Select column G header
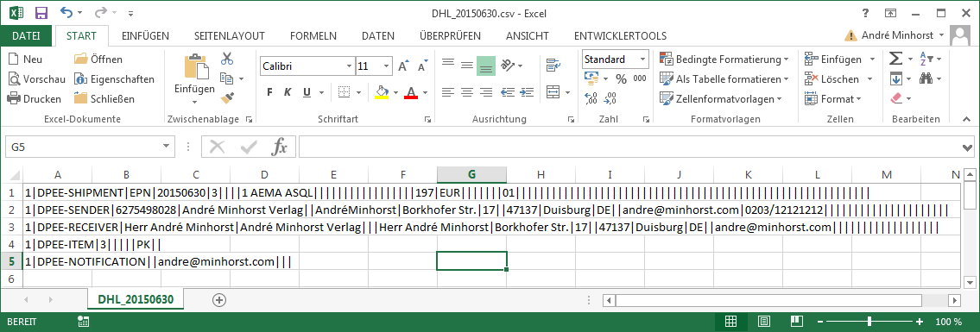This screenshot has width=980, height=332. (x=472, y=174)
